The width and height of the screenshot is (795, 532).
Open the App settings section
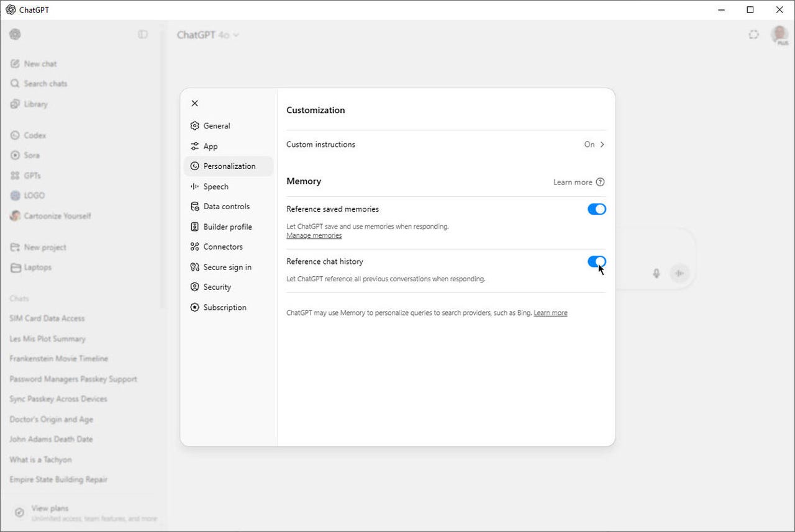(229, 146)
